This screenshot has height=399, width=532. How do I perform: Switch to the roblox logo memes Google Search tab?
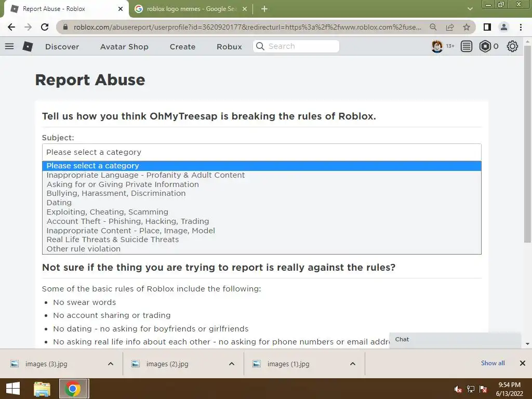191,9
